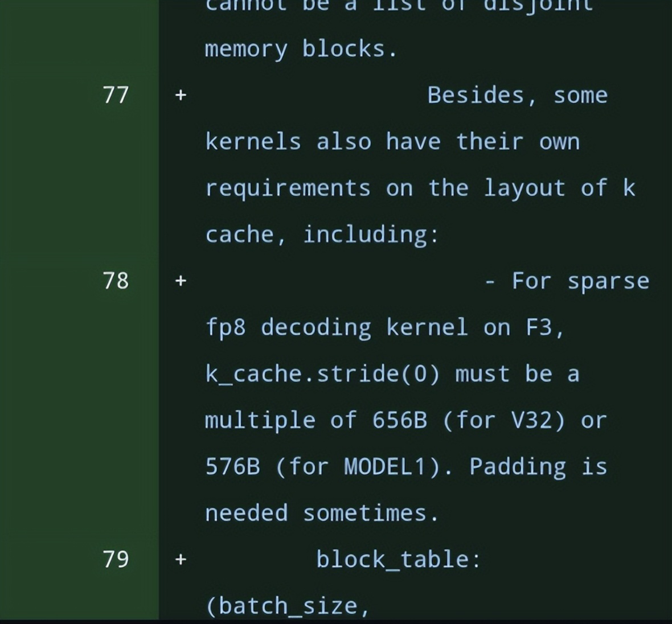Click the '(batch_size,' text at bottom

(x=288, y=606)
